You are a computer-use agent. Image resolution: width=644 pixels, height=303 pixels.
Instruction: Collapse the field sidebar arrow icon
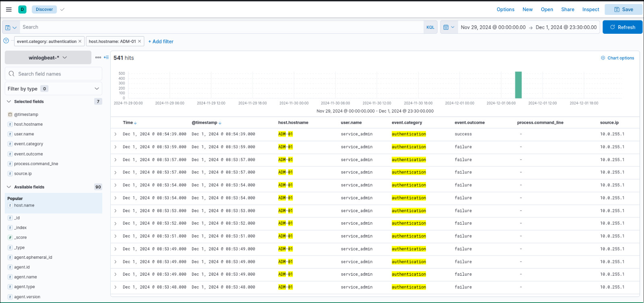[106, 57]
